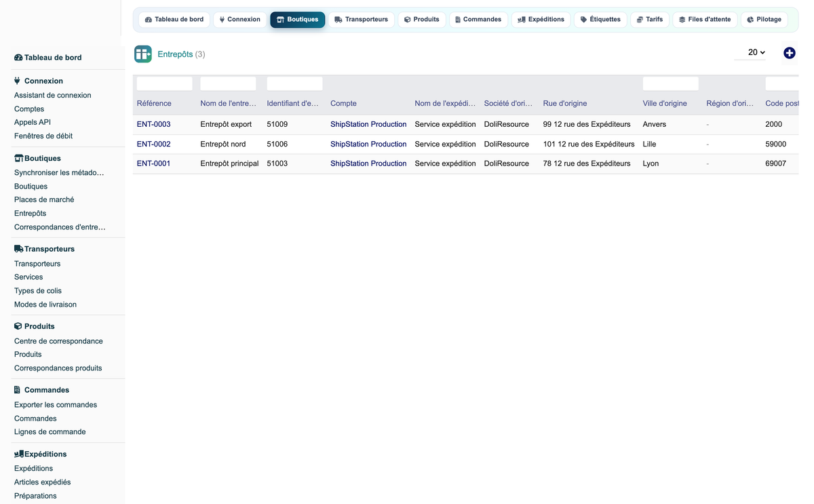Screen dimensions: 814x504
Task: Go to the Commandes top tab
Action: coord(478,20)
